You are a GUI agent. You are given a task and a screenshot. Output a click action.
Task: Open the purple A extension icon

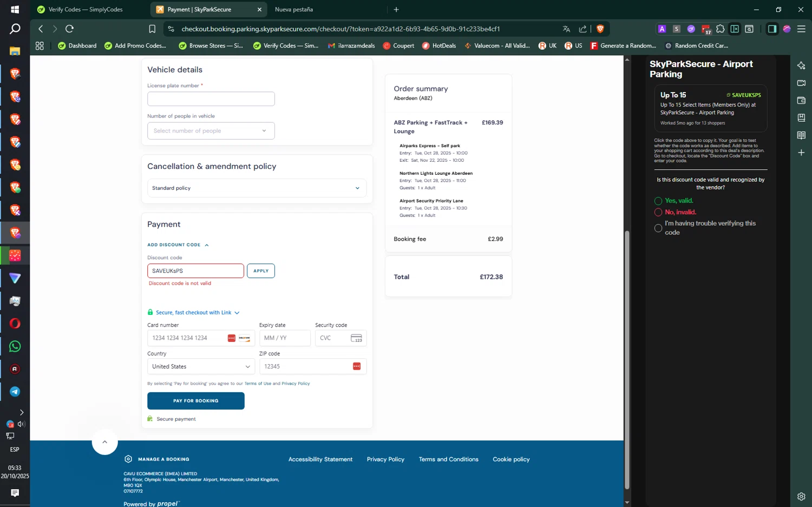tap(662, 29)
